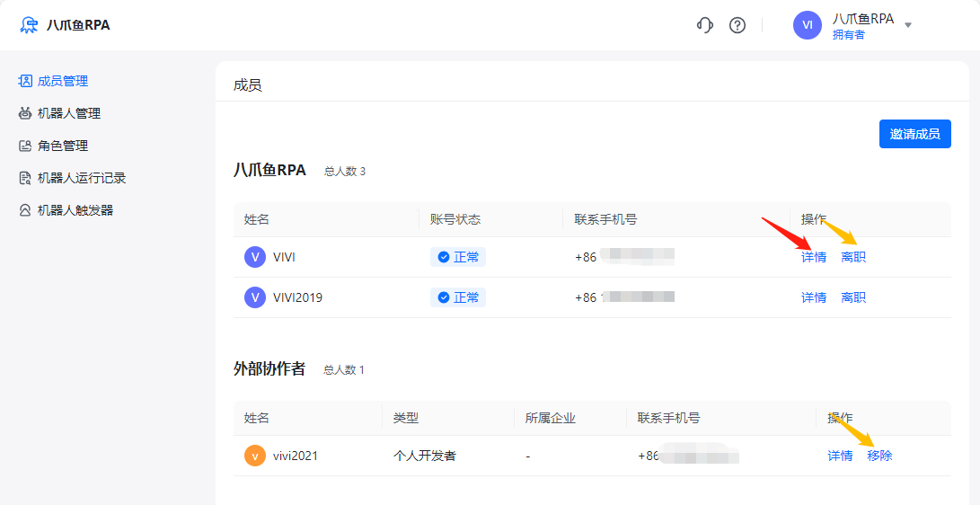Open customer support headset icon
980x505 pixels.
(705, 25)
